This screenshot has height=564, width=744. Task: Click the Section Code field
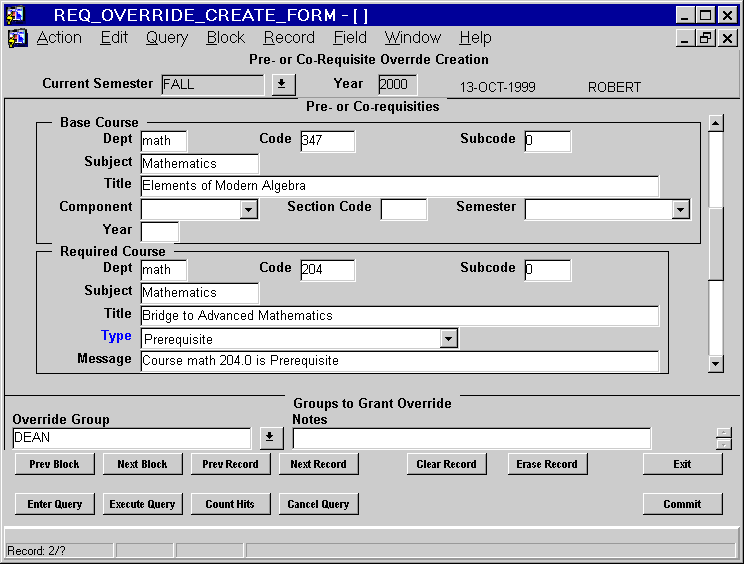tap(404, 209)
